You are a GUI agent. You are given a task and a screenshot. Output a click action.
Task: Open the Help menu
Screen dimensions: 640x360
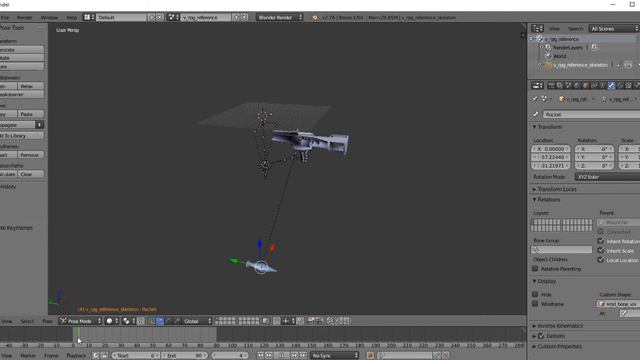71,18
